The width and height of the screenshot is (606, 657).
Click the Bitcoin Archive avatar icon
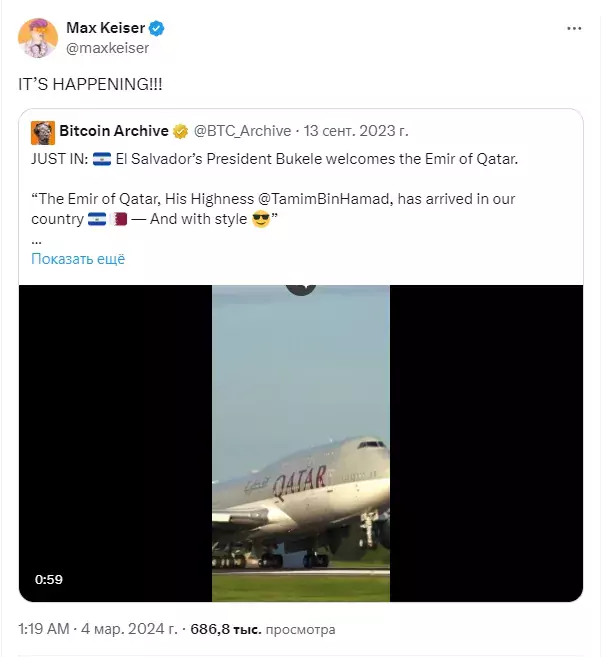coord(43,132)
